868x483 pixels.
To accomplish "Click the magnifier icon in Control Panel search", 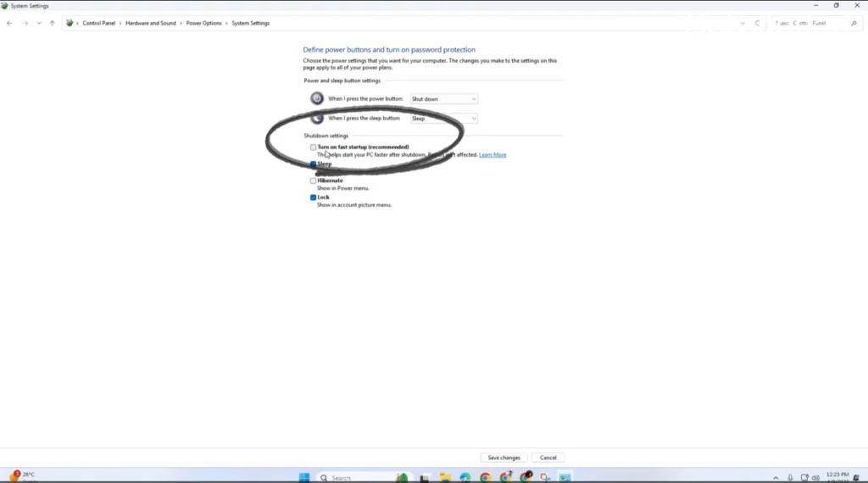I will pyautogui.click(x=854, y=23).
